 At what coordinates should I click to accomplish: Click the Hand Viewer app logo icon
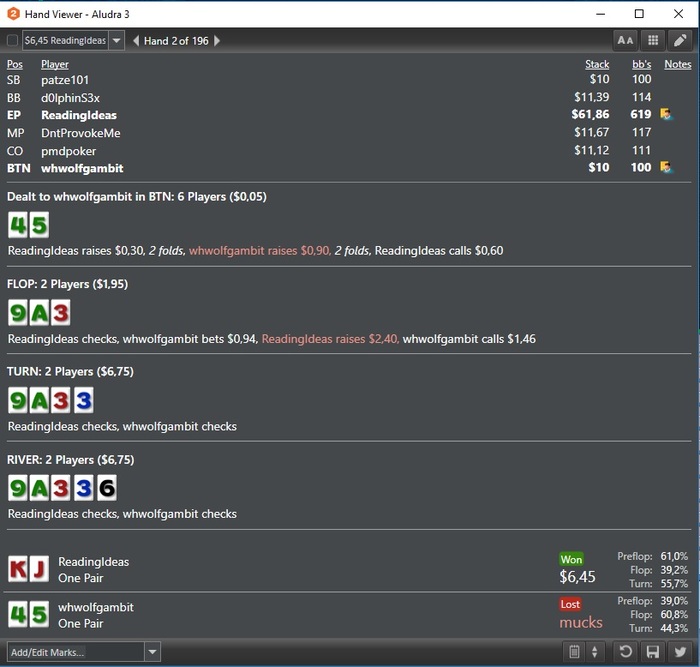(x=13, y=14)
